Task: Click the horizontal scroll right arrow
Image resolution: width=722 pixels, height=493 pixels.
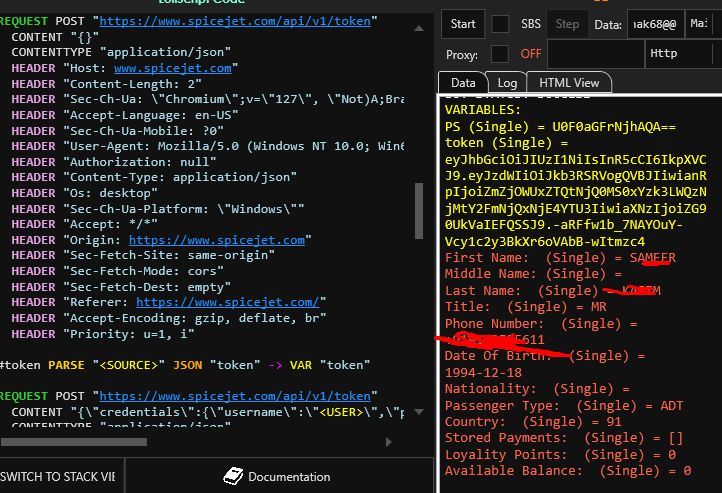Action: point(389,442)
